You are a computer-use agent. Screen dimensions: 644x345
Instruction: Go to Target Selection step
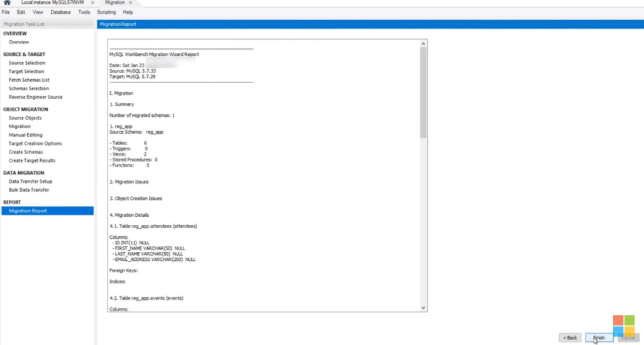26,72
